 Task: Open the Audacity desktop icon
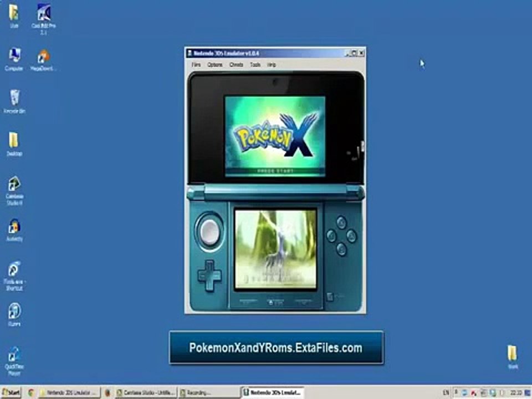(x=14, y=230)
